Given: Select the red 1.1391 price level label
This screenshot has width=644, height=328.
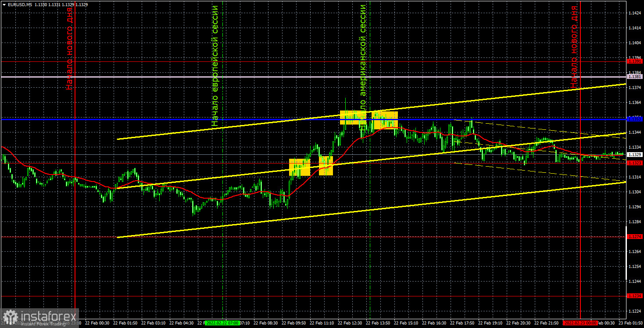Looking at the screenshot, I should pos(635,61).
